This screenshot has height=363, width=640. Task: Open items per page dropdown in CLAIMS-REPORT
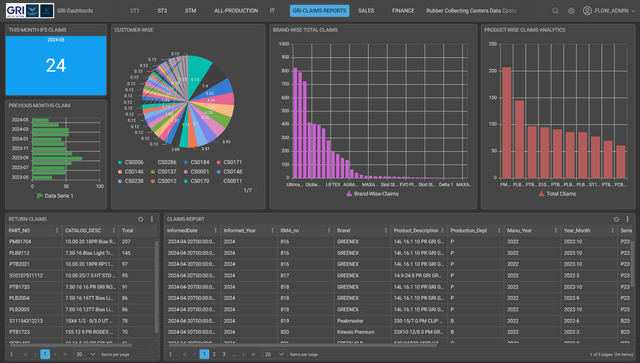click(x=274, y=354)
